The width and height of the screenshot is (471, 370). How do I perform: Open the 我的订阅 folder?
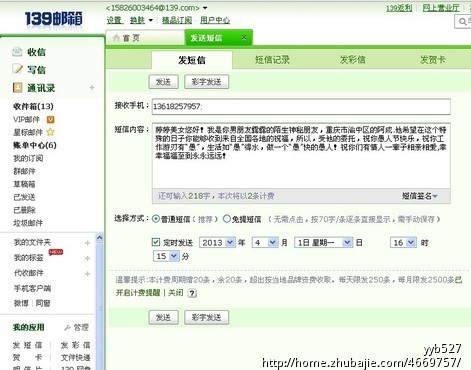[x=28, y=158]
